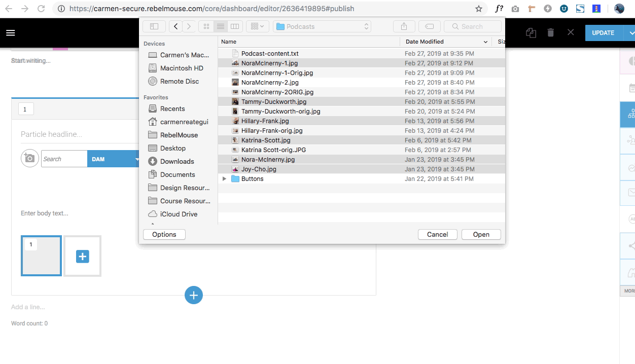Bookmark this page with star icon

(x=478, y=9)
